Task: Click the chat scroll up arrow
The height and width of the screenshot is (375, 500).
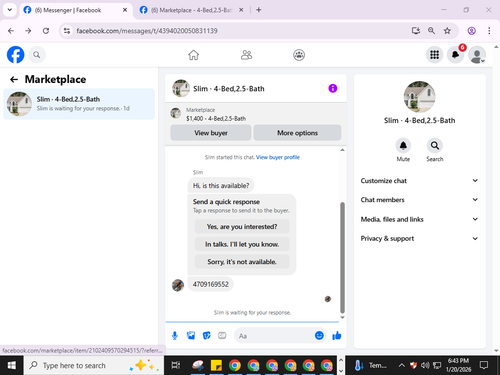Action: (342, 150)
